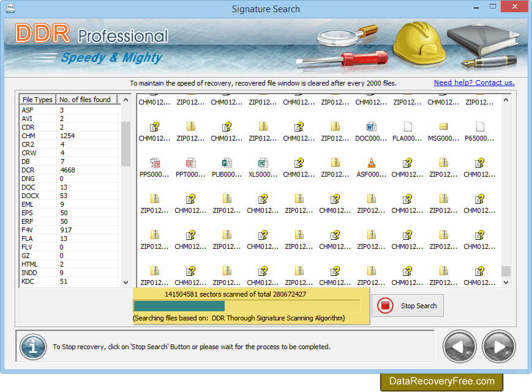
Task: Click the sector scanning progress bar
Action: point(247,306)
